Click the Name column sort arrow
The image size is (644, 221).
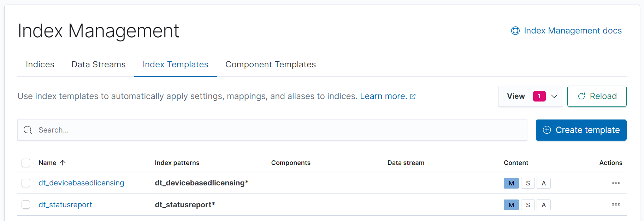click(63, 163)
